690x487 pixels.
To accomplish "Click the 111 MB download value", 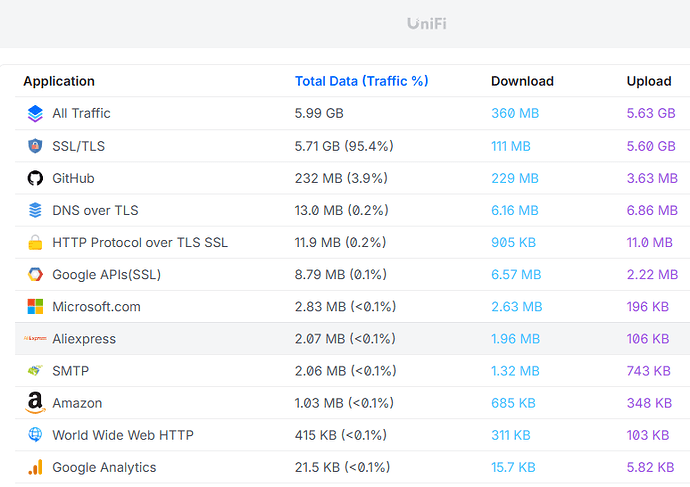I will click(x=511, y=146).
